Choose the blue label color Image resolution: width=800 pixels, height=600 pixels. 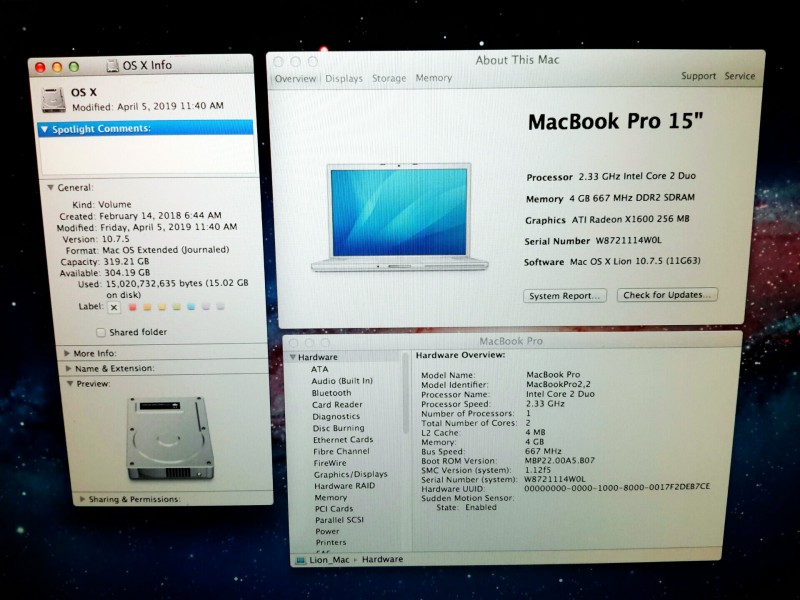coord(191,307)
